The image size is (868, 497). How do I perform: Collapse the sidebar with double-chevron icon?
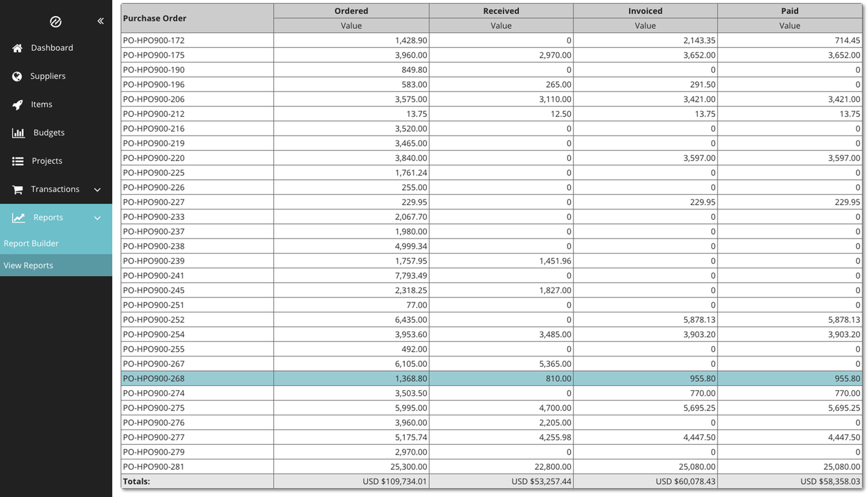(x=100, y=21)
